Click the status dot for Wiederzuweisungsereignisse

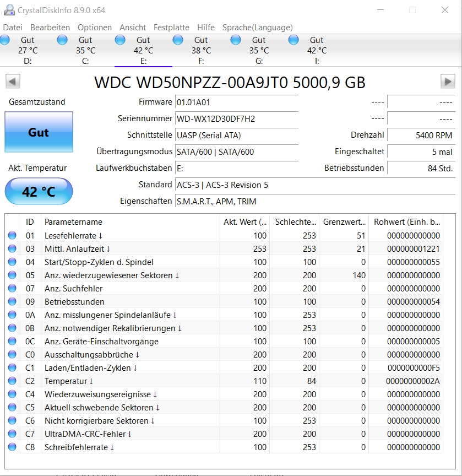point(12,394)
